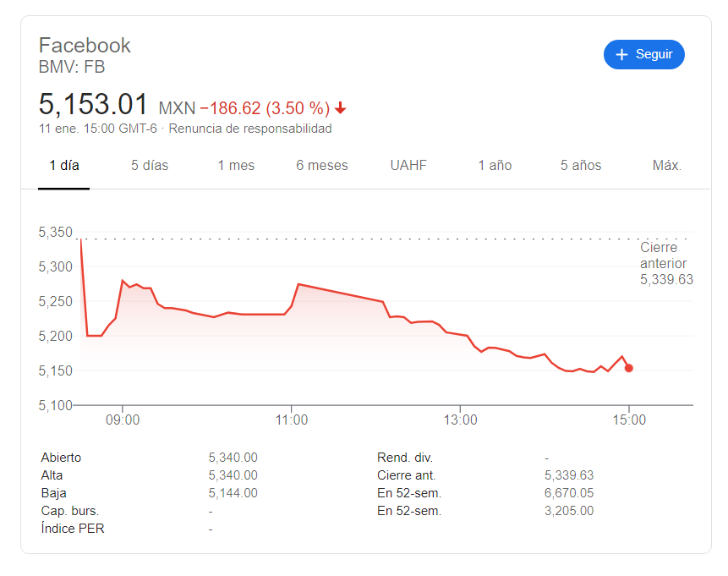Show the 6 meses chart range
This screenshot has height=576, width=728.
click(x=322, y=166)
